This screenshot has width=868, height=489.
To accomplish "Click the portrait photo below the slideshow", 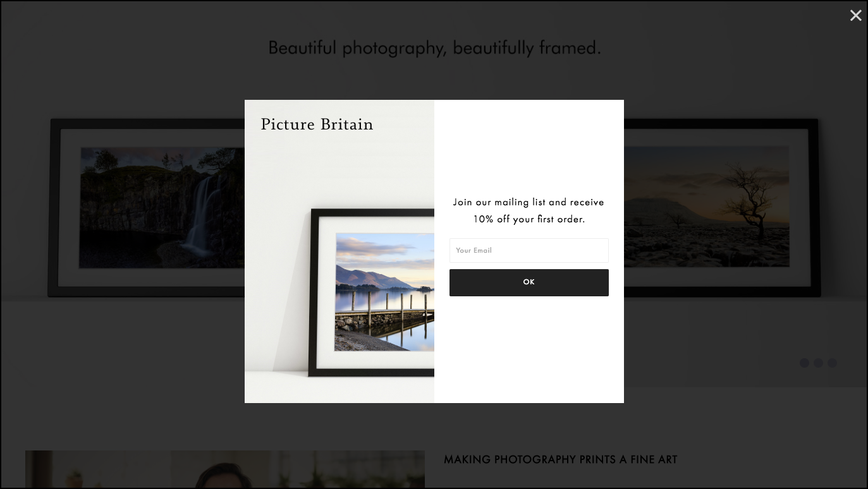I will coord(225,469).
